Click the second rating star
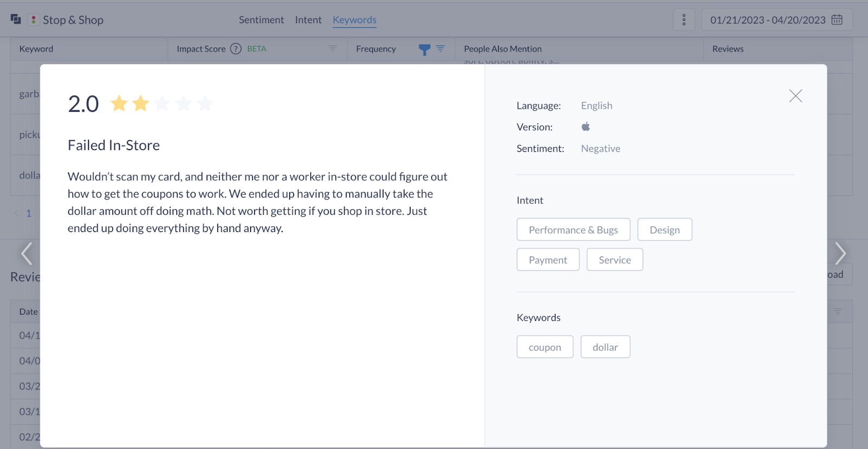Image resolution: width=868 pixels, height=449 pixels. pos(141,103)
